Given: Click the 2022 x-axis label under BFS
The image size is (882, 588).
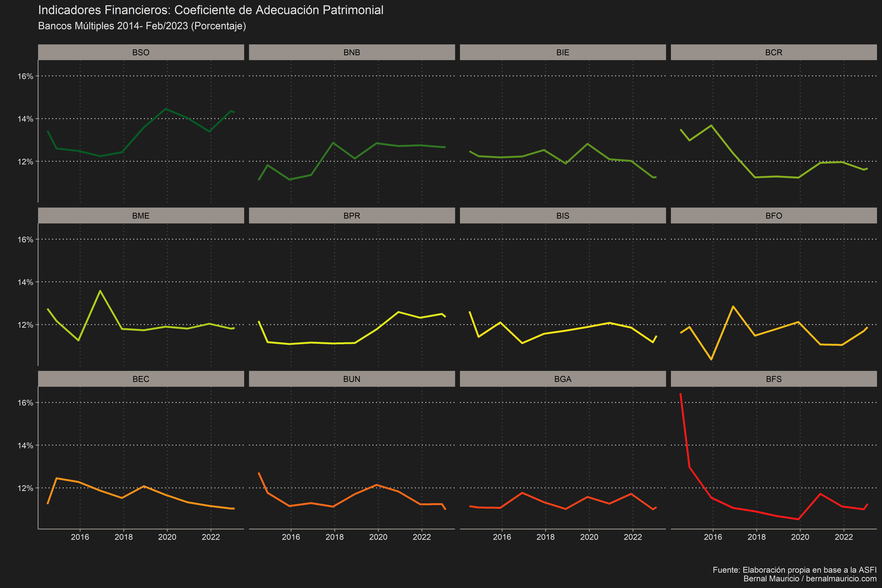Looking at the screenshot, I should point(844,537).
